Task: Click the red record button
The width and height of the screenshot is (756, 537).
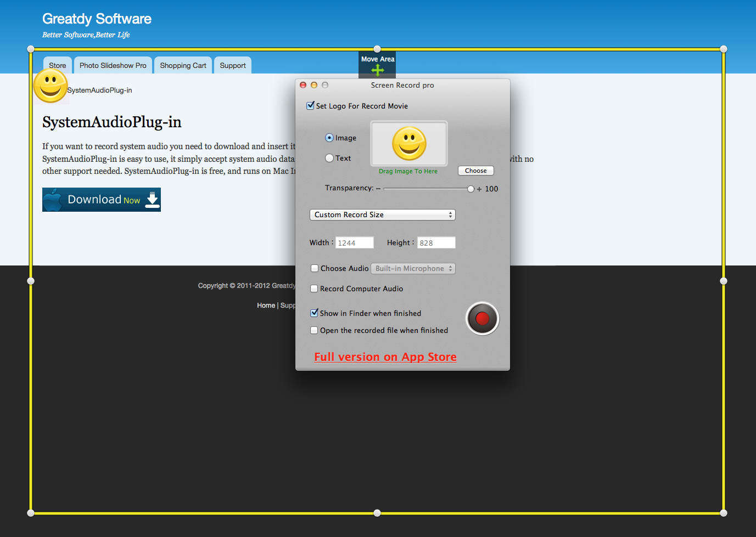Action: pyautogui.click(x=483, y=319)
